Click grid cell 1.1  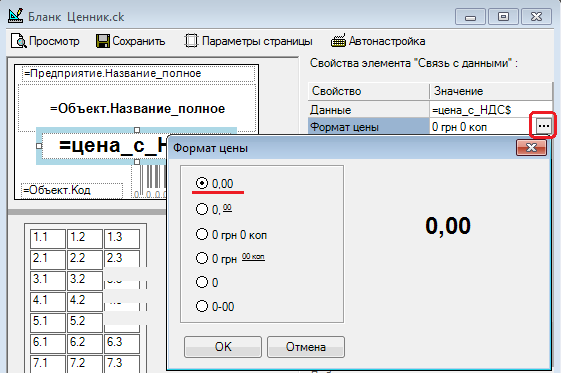[x=48, y=239]
